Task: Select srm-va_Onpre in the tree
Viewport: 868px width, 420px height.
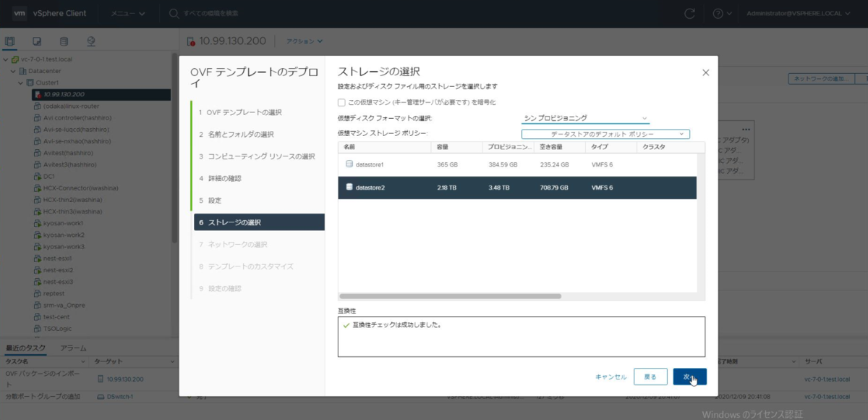Action: point(64,305)
